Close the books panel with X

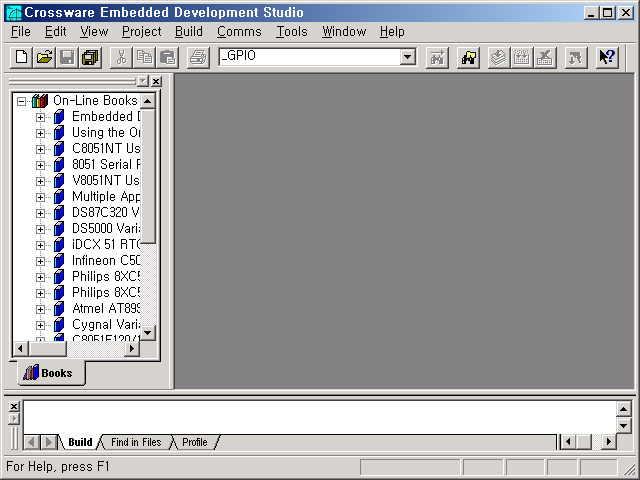[x=156, y=81]
